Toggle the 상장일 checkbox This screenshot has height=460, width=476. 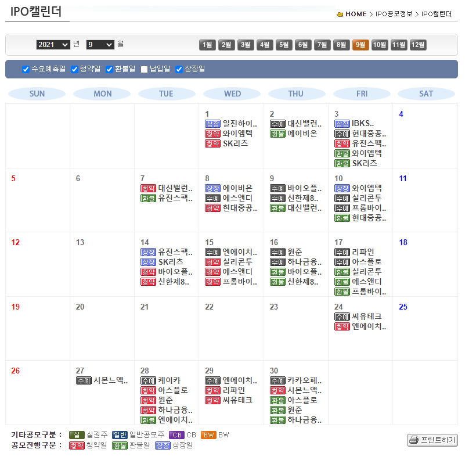(179, 69)
